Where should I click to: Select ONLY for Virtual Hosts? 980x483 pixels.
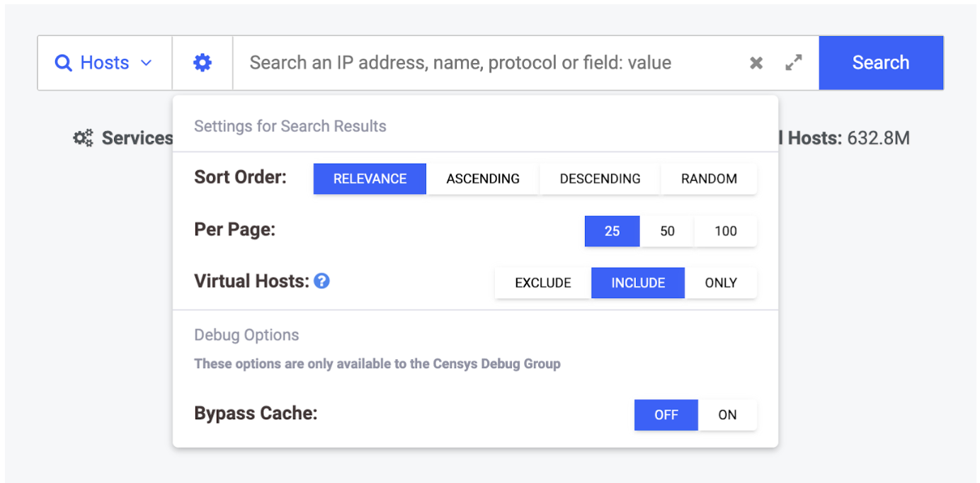tap(721, 283)
